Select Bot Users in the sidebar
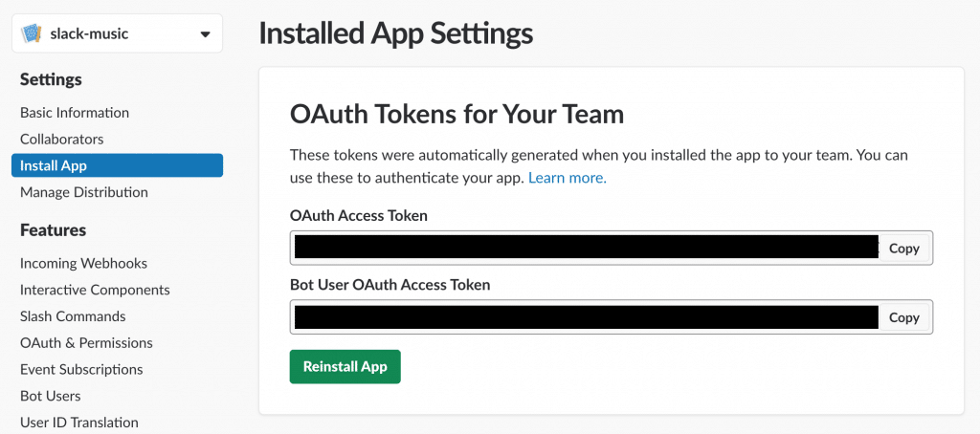 (50, 396)
